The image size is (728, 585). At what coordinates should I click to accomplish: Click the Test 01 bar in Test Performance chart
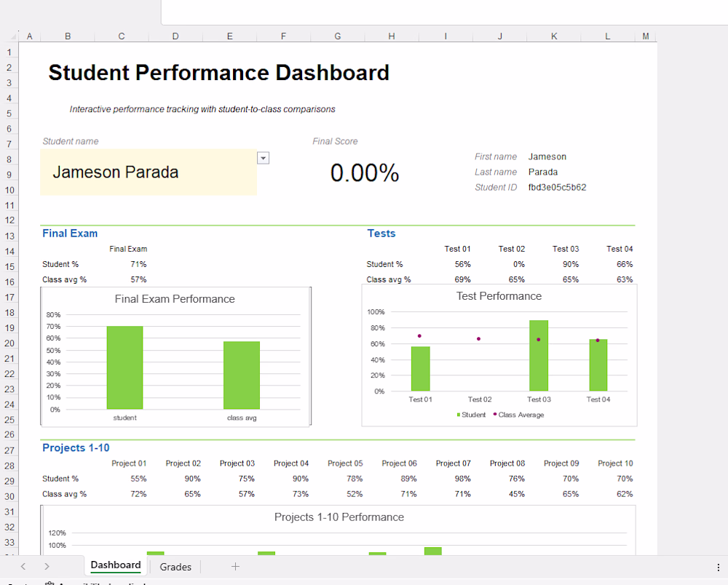[x=420, y=369]
